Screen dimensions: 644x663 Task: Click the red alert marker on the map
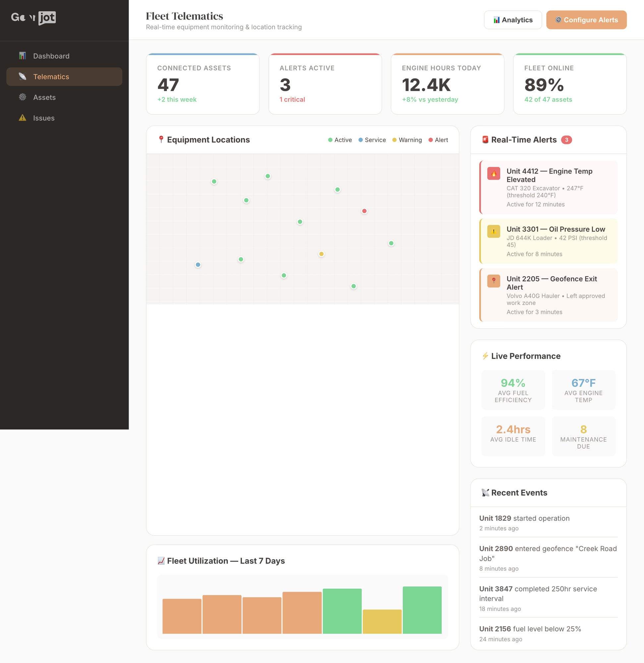tap(364, 211)
